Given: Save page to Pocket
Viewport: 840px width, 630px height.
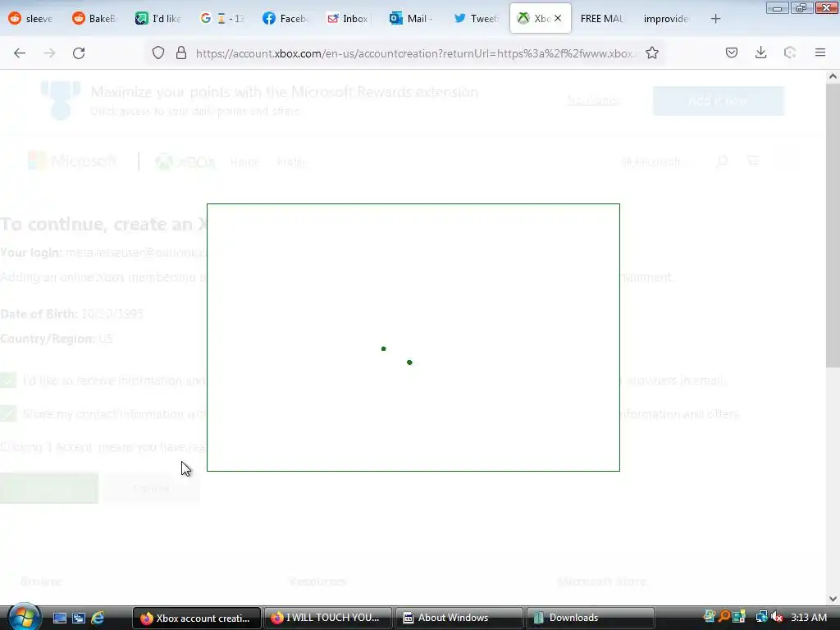Looking at the screenshot, I should 732,52.
